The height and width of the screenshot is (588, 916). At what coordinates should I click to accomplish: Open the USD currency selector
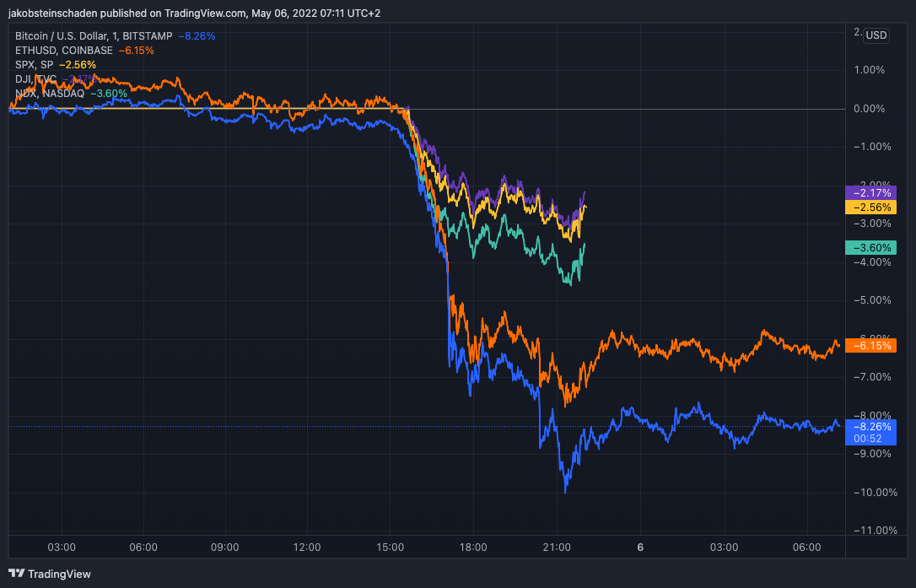coord(876,35)
